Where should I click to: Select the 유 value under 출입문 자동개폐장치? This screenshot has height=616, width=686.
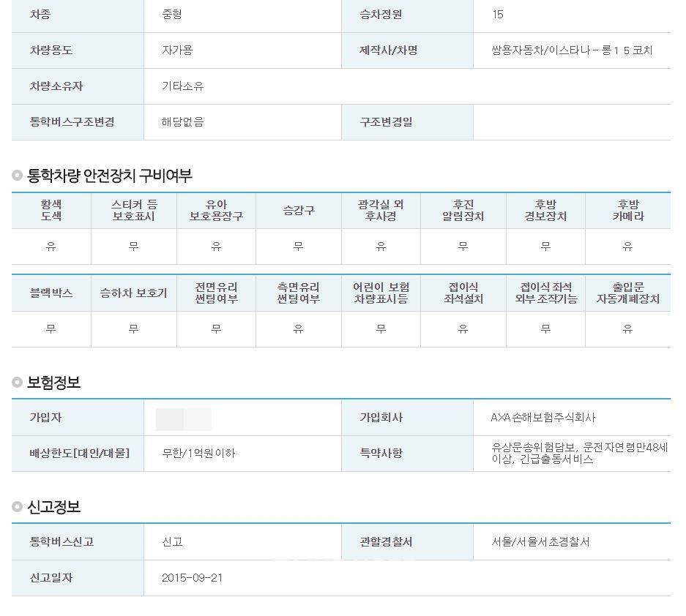coord(628,329)
